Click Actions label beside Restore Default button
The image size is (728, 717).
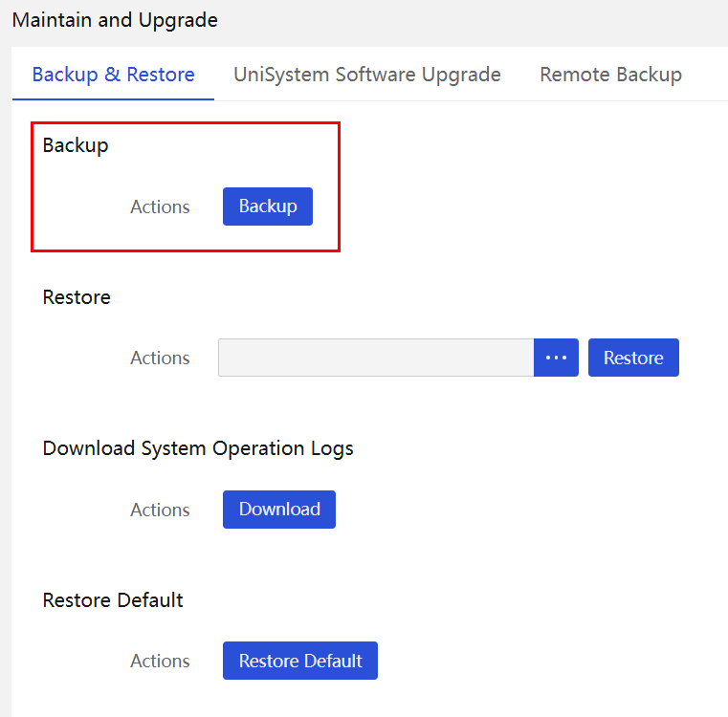[160, 662]
